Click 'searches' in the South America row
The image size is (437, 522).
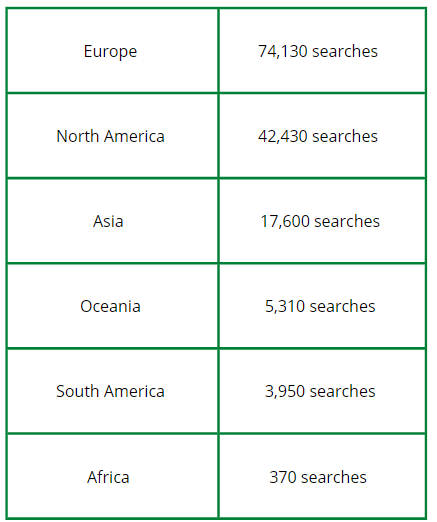click(343, 391)
